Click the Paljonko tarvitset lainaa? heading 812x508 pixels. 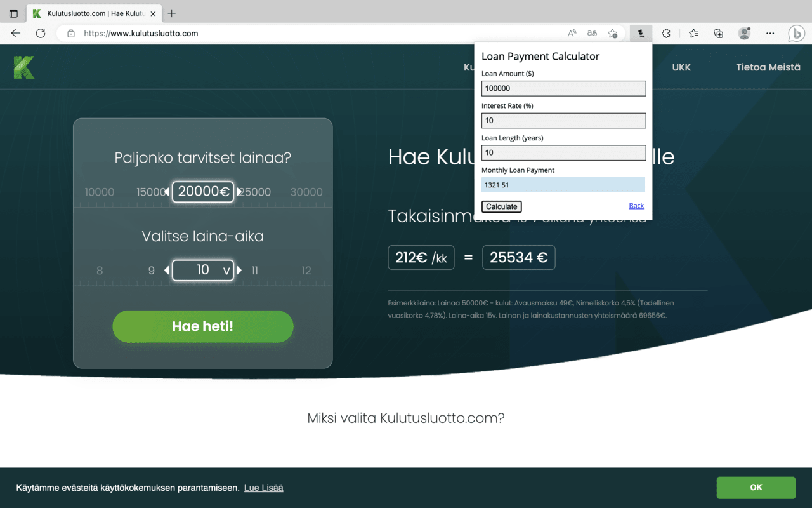click(203, 157)
